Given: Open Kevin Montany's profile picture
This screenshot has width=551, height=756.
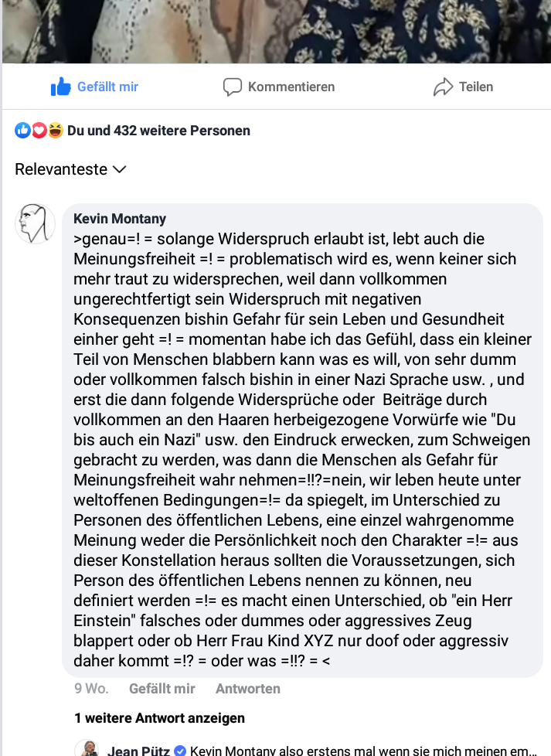Looking at the screenshot, I should tap(36, 223).
